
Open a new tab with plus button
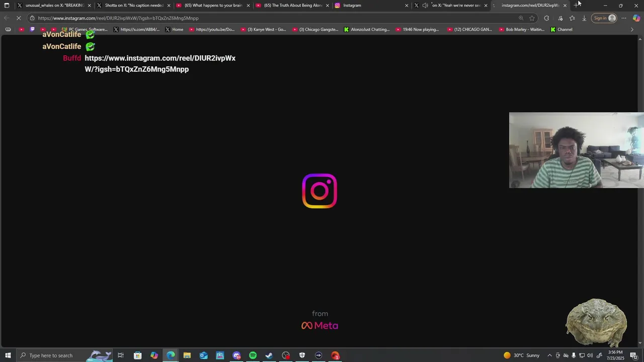click(577, 6)
